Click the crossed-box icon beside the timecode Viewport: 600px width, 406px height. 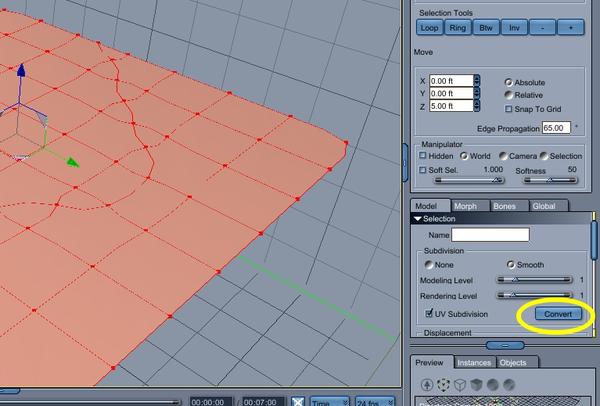click(298, 401)
